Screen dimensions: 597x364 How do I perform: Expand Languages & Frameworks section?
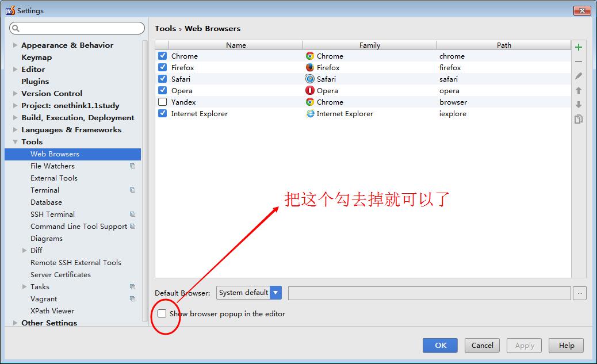click(15, 129)
